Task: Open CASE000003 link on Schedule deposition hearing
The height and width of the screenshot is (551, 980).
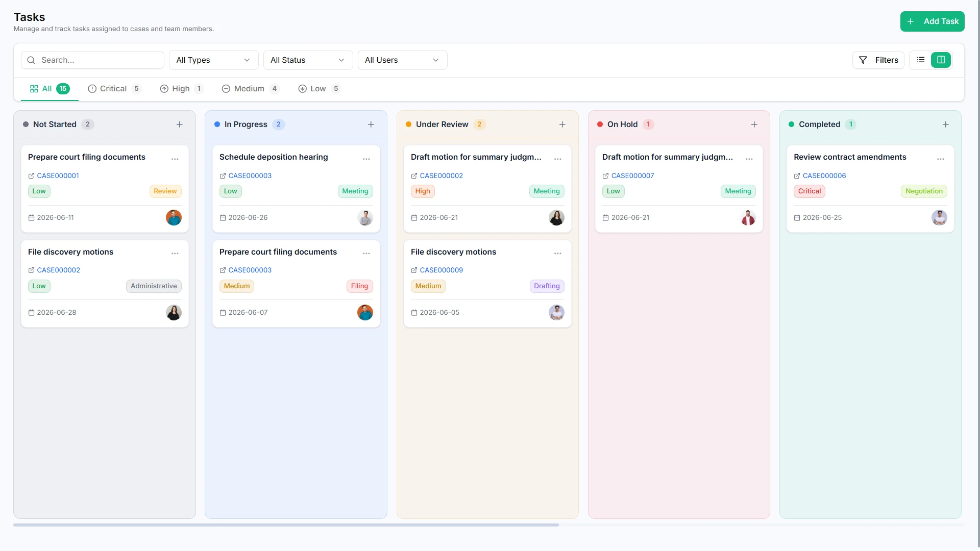Action: pos(250,176)
